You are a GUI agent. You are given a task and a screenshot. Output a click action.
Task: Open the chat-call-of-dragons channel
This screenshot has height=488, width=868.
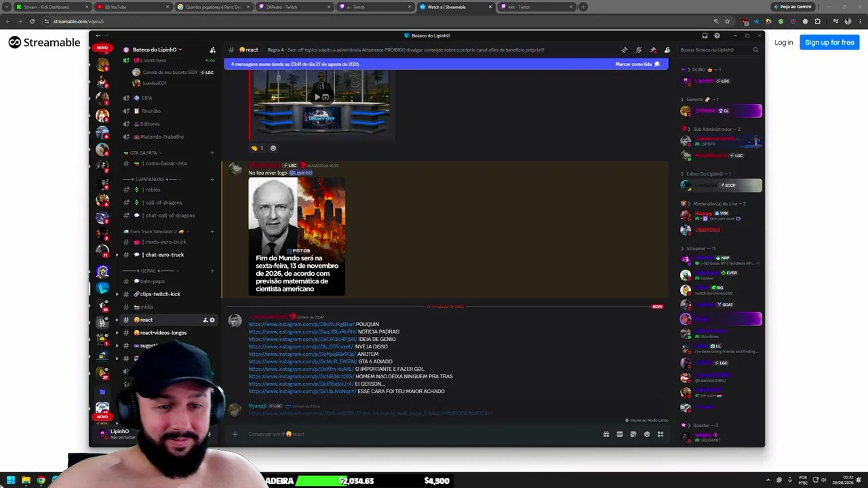coord(170,216)
